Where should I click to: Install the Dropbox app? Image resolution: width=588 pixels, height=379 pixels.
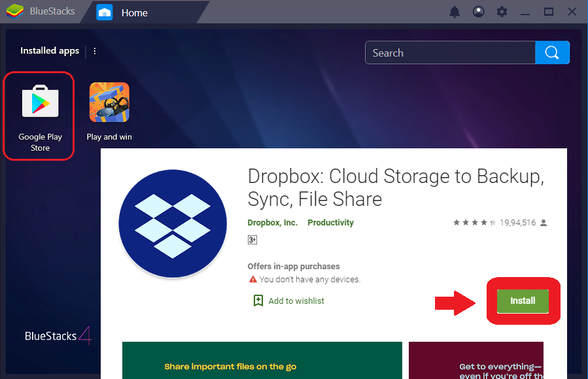coord(523,301)
